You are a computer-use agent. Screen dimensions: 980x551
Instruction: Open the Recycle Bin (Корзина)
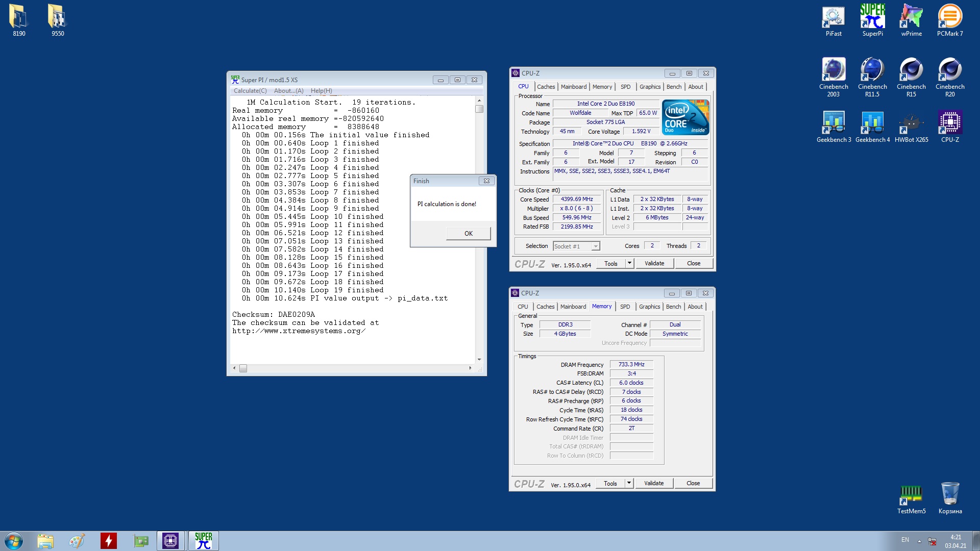click(950, 498)
